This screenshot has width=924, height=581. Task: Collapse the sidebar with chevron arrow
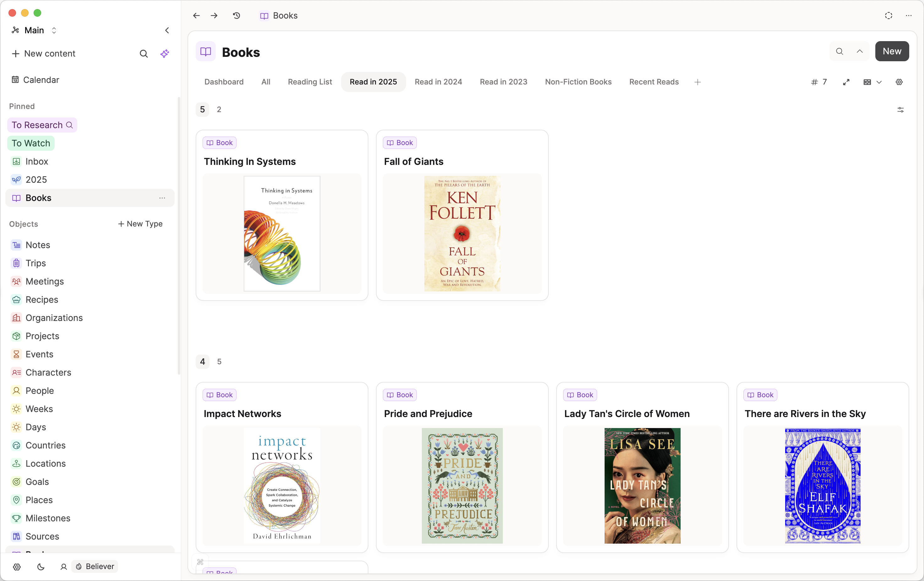(167, 30)
